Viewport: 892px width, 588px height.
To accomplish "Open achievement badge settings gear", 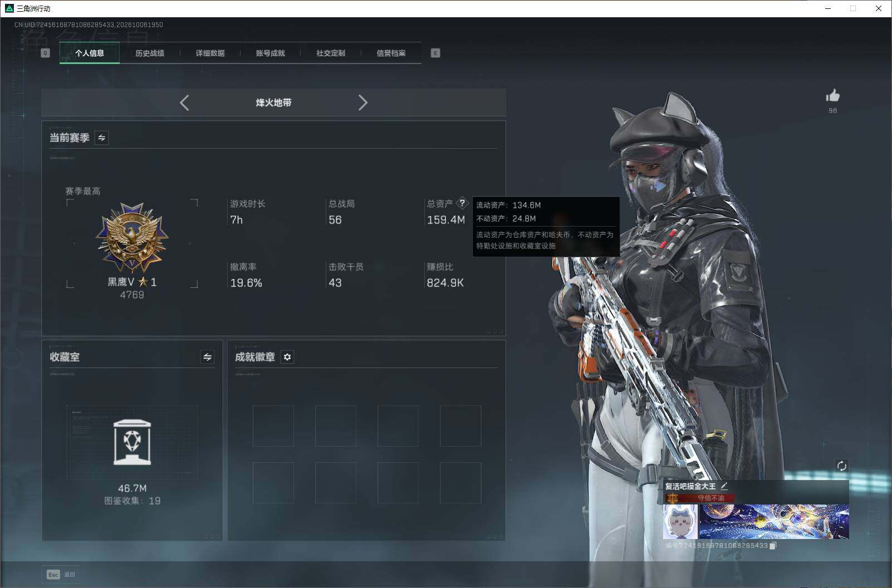I will point(287,357).
